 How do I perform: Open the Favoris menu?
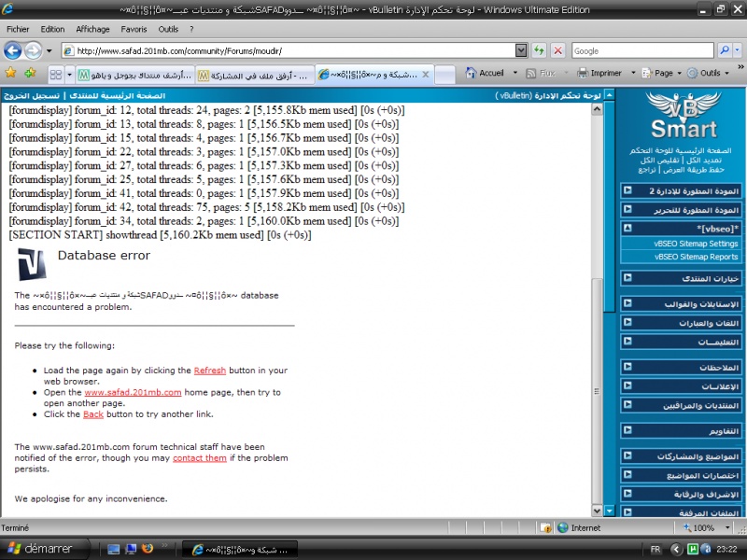[134, 29]
